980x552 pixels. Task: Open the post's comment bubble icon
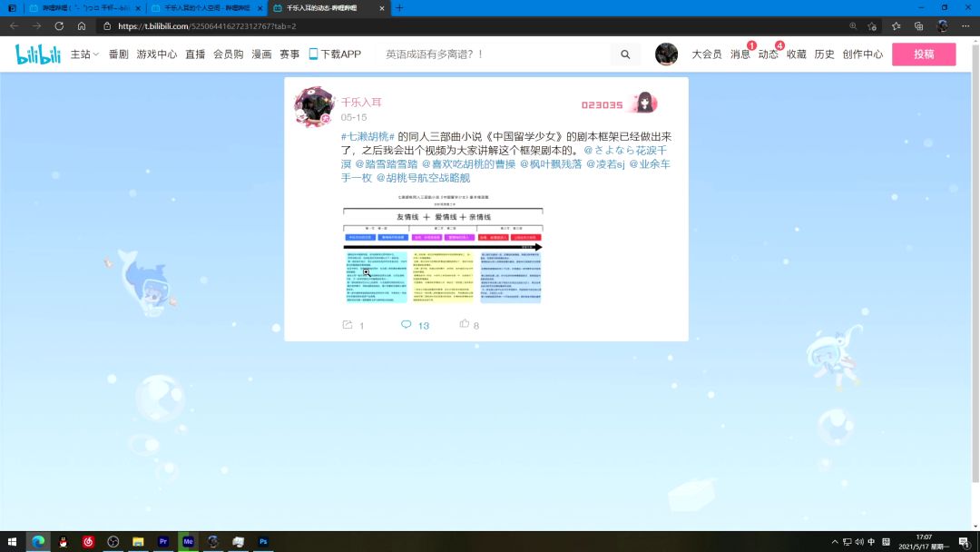click(406, 324)
